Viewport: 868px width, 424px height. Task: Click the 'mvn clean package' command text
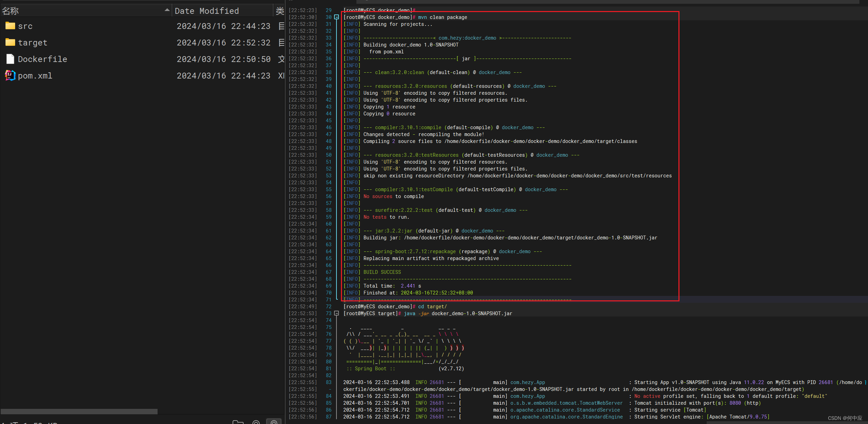click(442, 17)
